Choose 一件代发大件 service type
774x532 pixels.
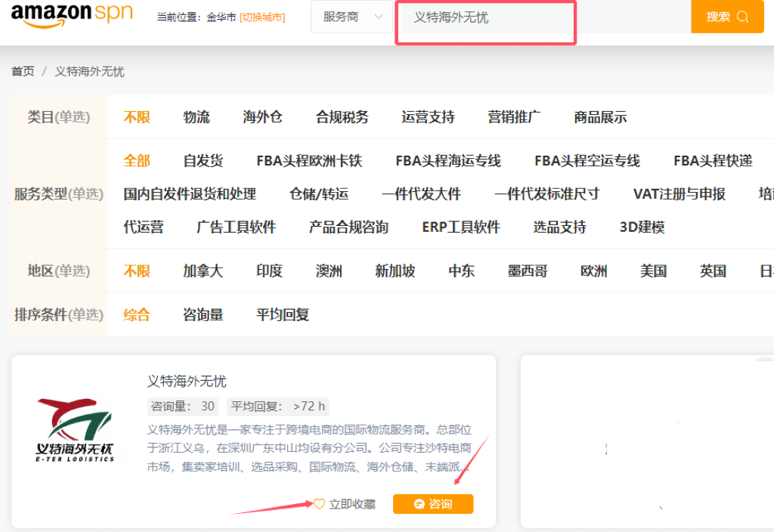(x=422, y=194)
